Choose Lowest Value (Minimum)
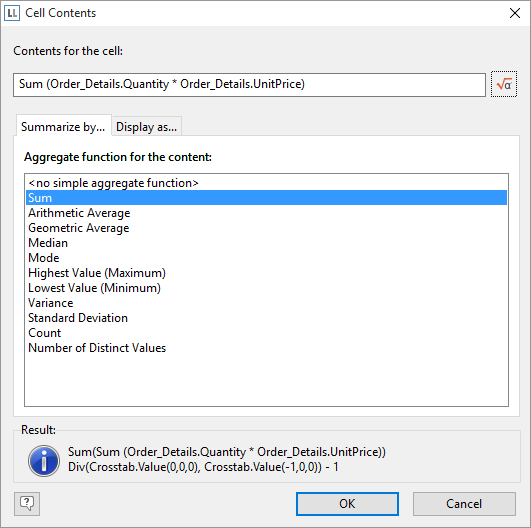 click(267, 288)
